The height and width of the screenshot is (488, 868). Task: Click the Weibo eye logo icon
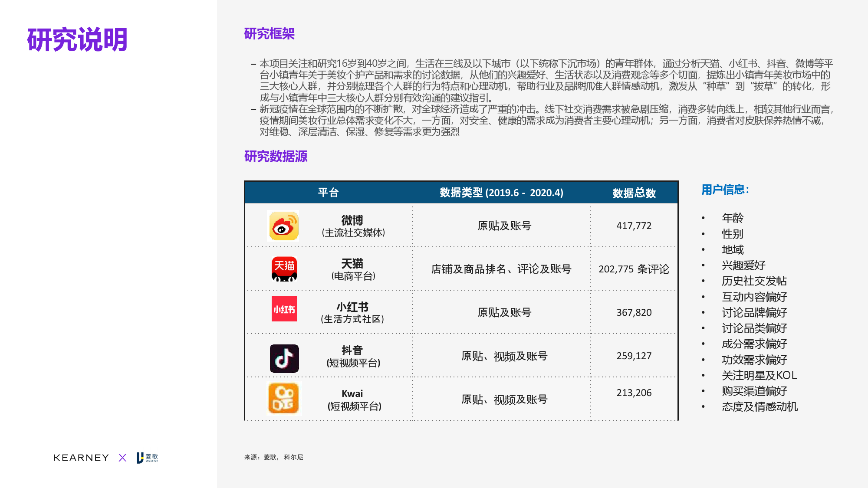click(x=284, y=226)
